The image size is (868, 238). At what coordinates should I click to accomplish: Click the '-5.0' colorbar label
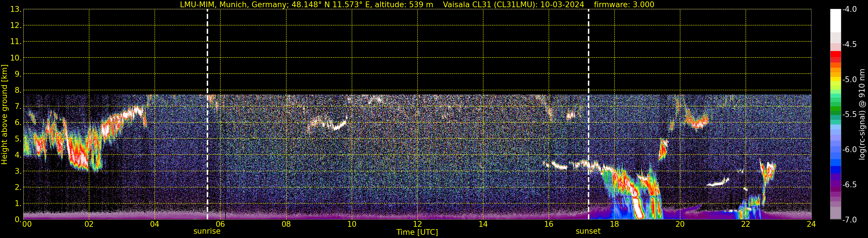[x=849, y=80]
